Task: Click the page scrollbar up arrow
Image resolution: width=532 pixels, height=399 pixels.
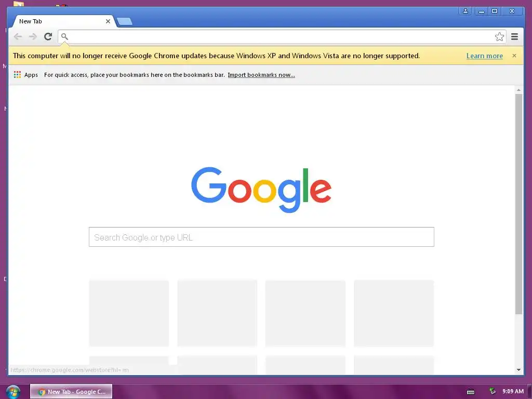Action: (518, 90)
